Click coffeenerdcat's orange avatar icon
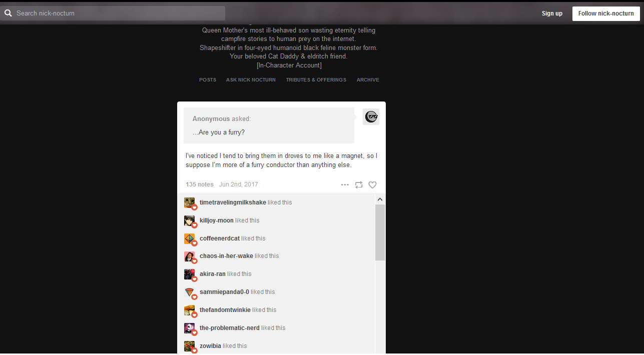 [189, 238]
